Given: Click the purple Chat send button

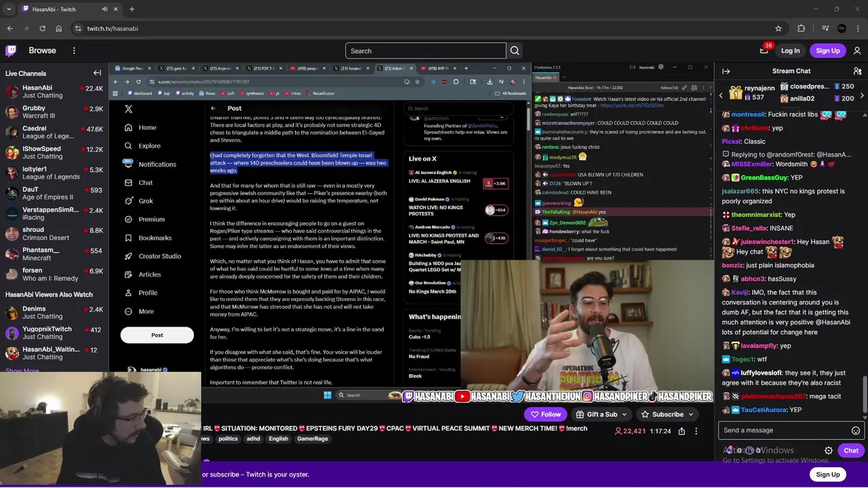Looking at the screenshot, I should (850, 451).
